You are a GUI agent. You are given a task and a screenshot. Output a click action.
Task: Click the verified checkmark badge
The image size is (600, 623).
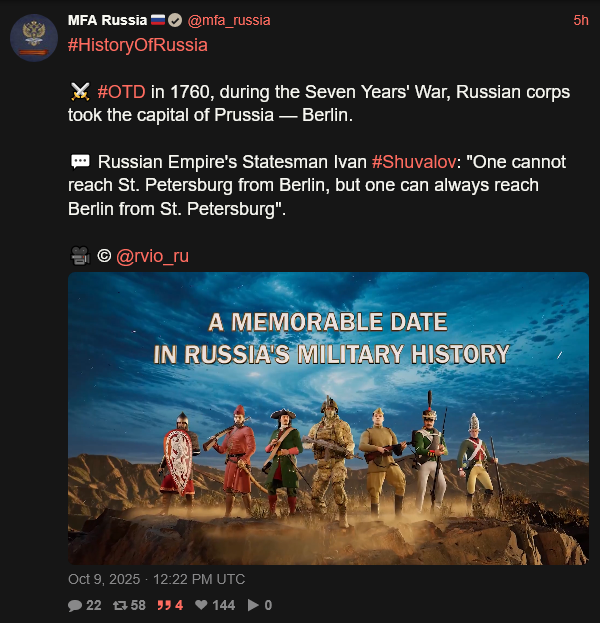point(175,20)
